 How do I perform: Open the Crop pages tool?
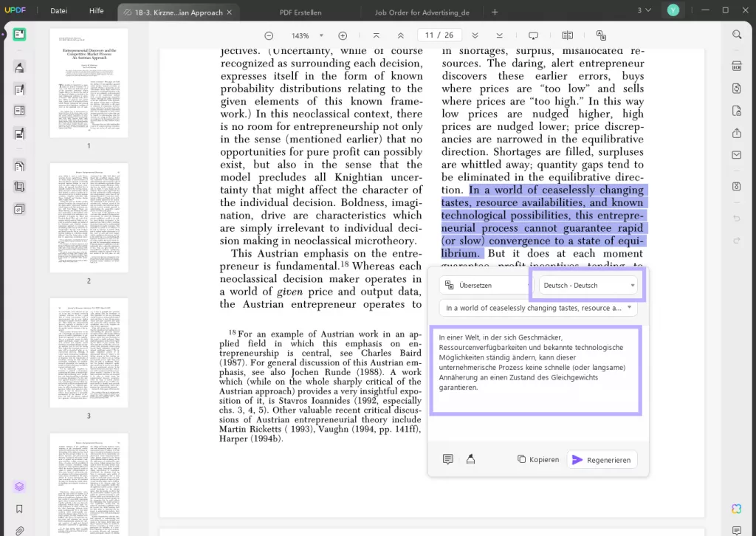pyautogui.click(x=19, y=187)
